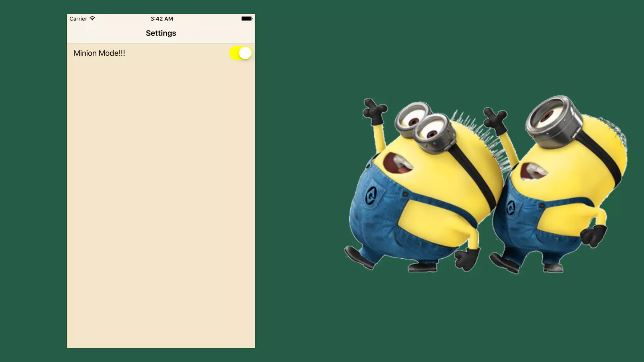
Task: Click the left minion's lifted black shoe
Action: [359, 258]
